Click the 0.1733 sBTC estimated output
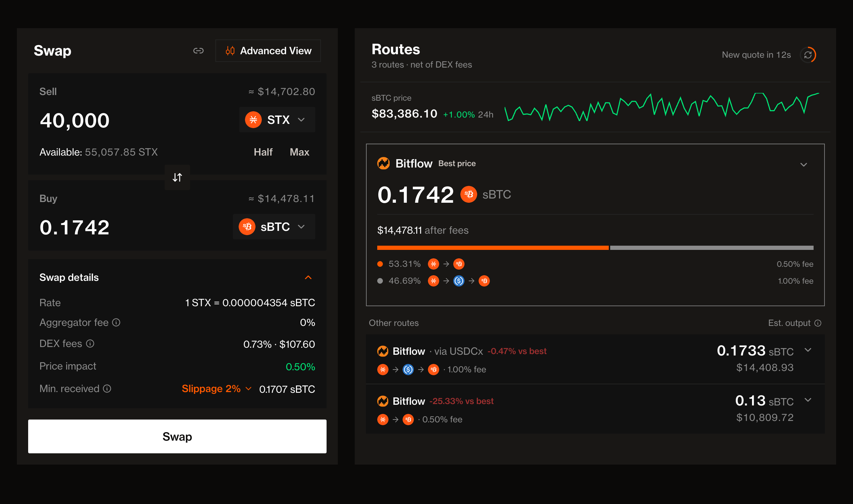Viewport: 853px width, 504px height. (755, 351)
